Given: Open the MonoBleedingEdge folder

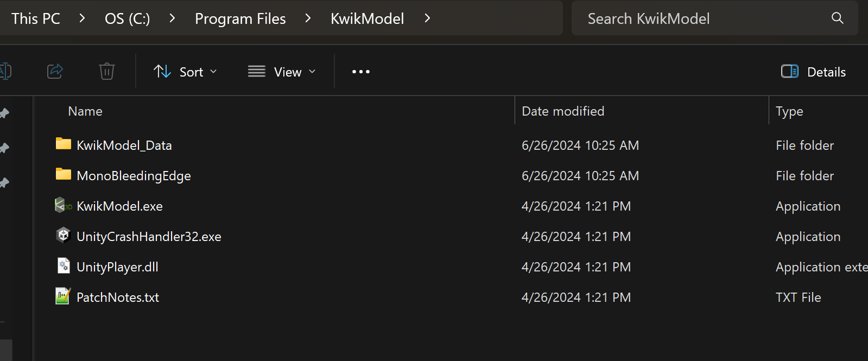Looking at the screenshot, I should coord(133,175).
